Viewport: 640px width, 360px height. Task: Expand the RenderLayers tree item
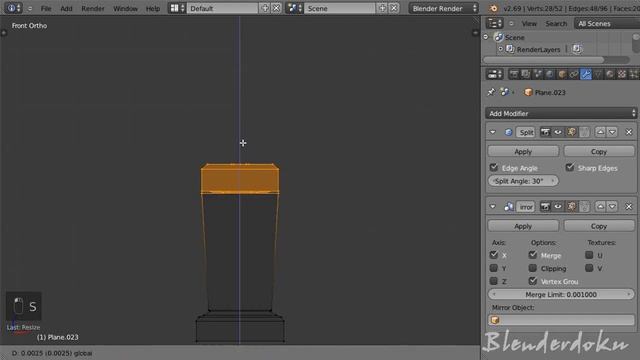(500, 49)
